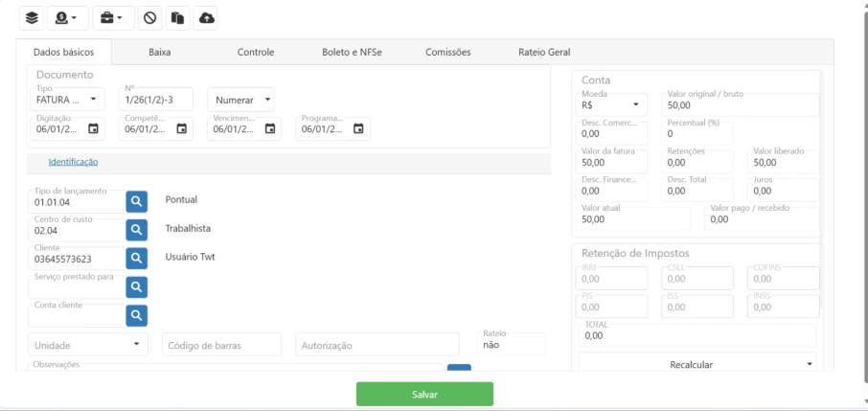This screenshot has width=868, height=411.
Task: Click the Recalcular button
Action: tap(697, 364)
